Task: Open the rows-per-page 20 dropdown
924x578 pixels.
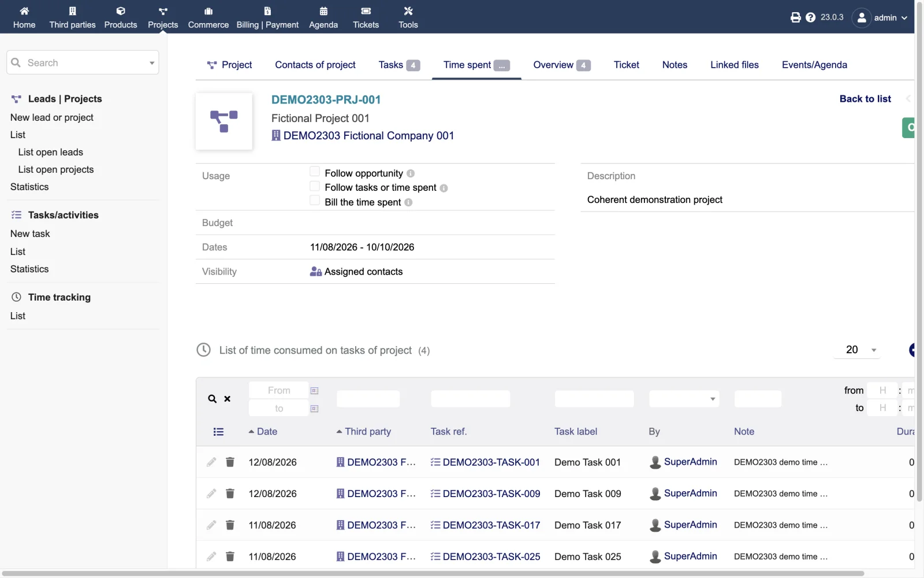Action: point(857,350)
